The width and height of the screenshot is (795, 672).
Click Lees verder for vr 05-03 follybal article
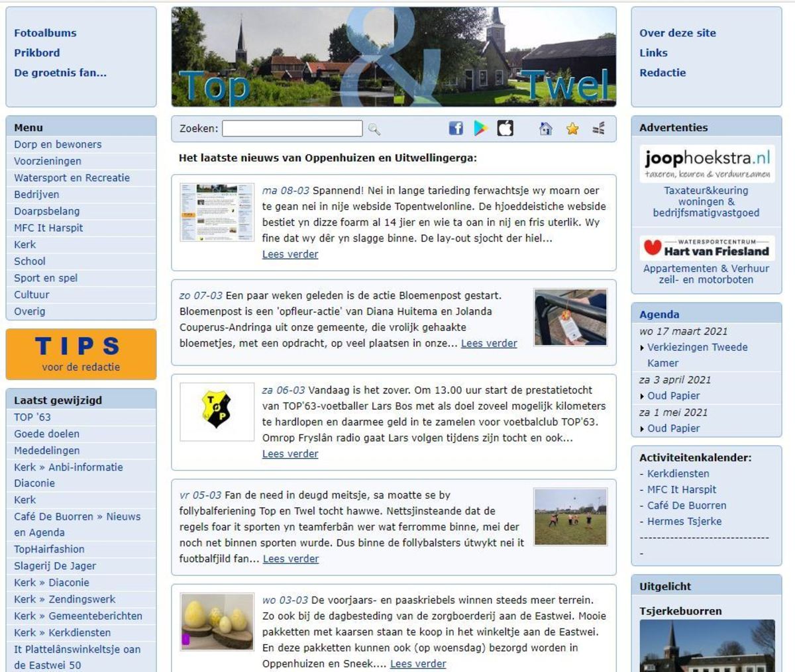pyautogui.click(x=291, y=559)
